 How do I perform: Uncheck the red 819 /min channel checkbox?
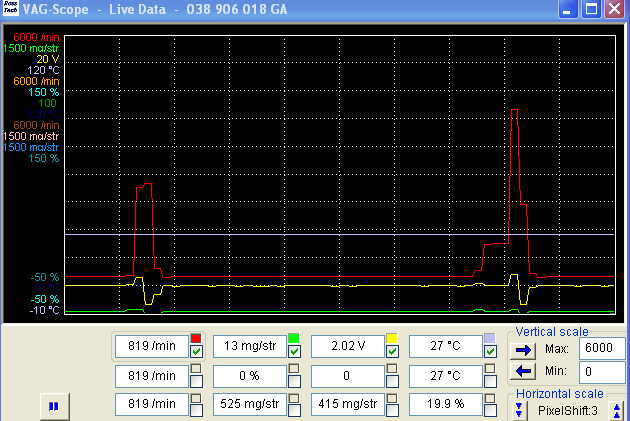click(196, 352)
